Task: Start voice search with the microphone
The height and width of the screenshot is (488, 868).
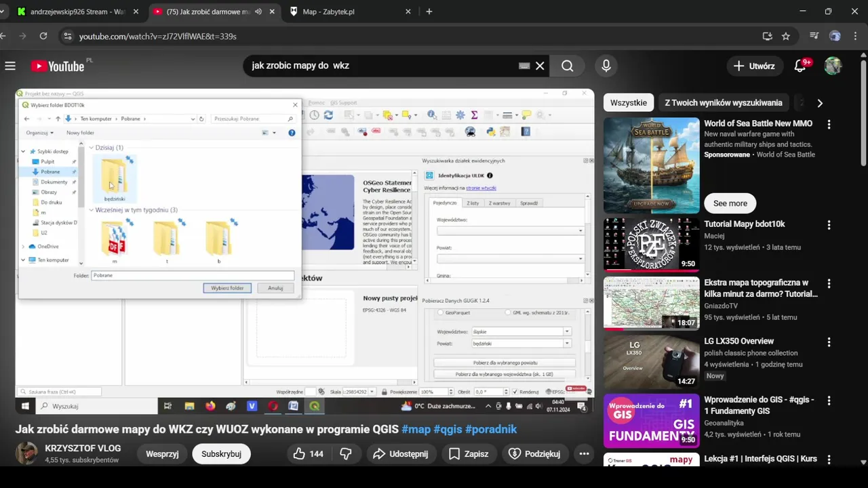Action: point(606,66)
